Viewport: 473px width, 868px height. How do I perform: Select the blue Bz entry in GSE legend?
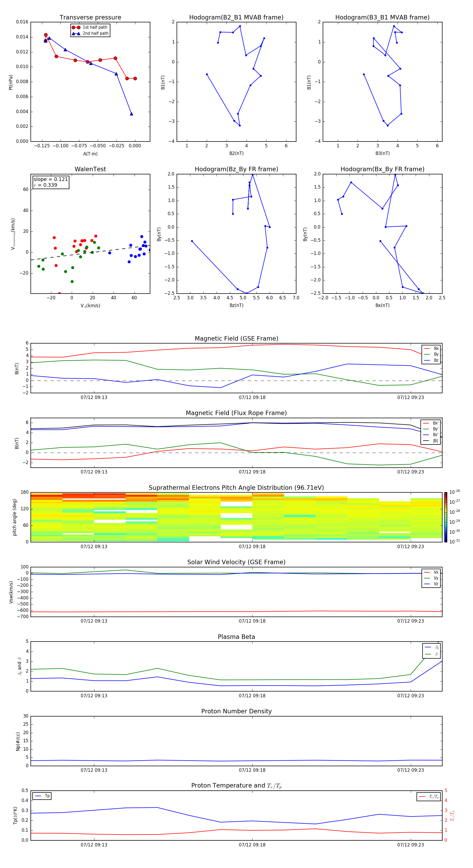[431, 360]
